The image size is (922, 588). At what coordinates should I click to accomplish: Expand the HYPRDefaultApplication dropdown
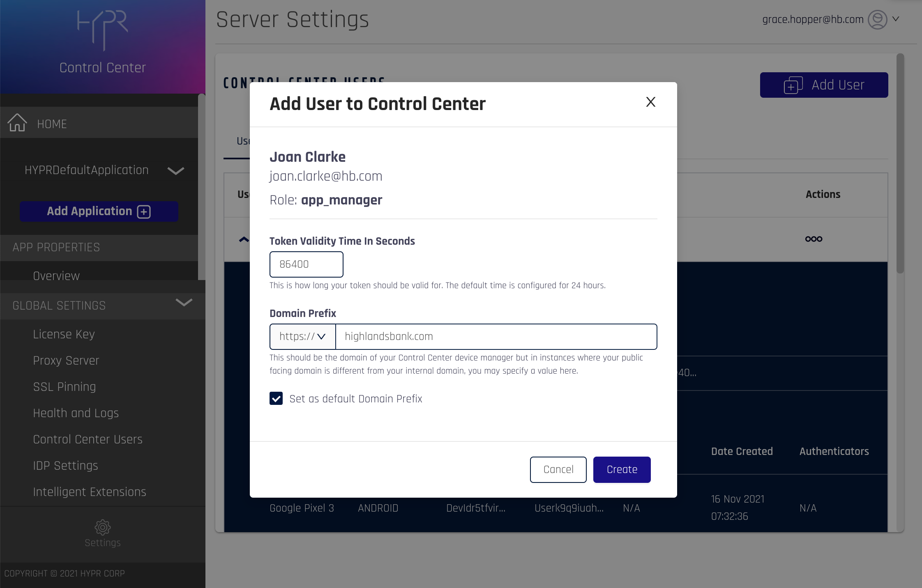pos(175,171)
